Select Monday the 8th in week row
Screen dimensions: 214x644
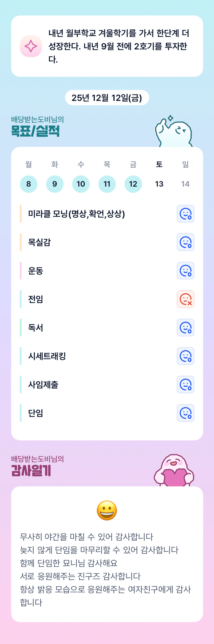[x=28, y=184]
